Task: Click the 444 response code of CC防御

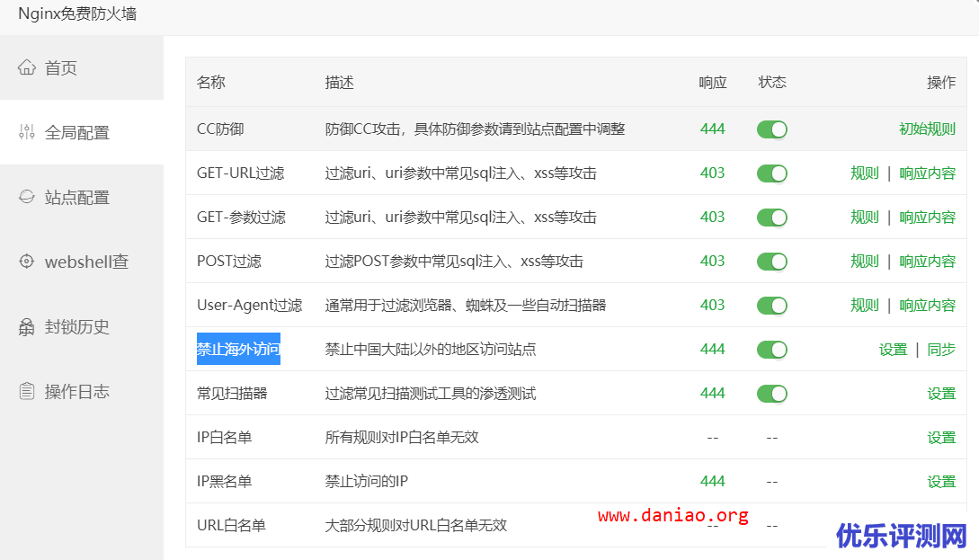Action: click(x=713, y=129)
